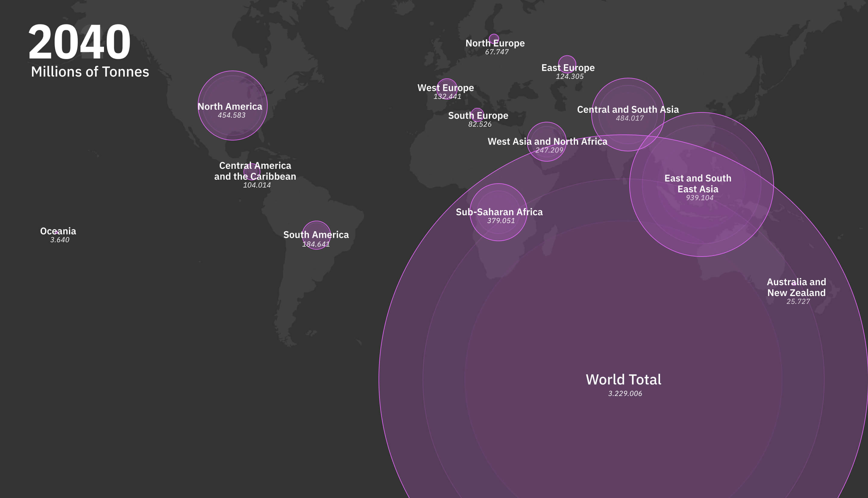The width and height of the screenshot is (868, 498).
Task: Click the South Europe bubble label
Action: [478, 116]
